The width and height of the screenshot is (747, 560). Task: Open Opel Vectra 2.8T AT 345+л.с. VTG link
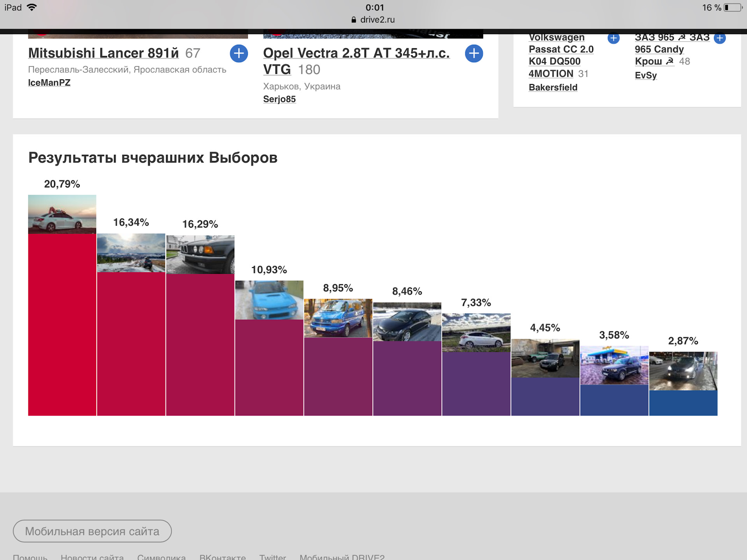coord(356,61)
